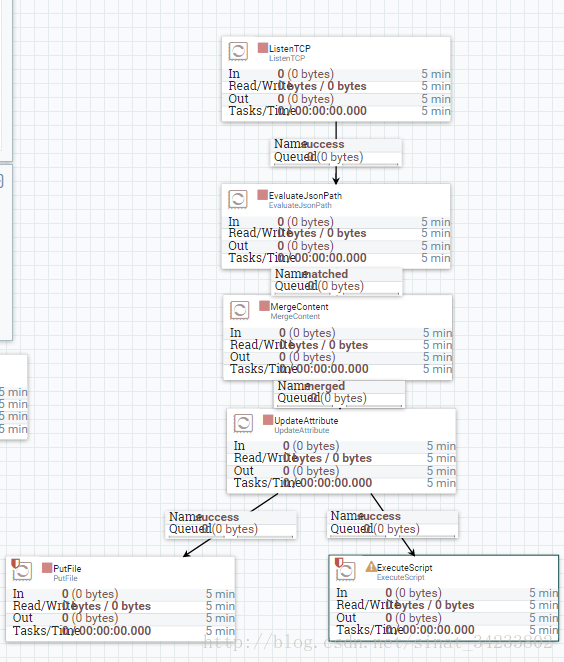Image resolution: width=564 pixels, height=662 pixels.
Task: Click the ListenTCP processor icon
Action: tap(238, 52)
